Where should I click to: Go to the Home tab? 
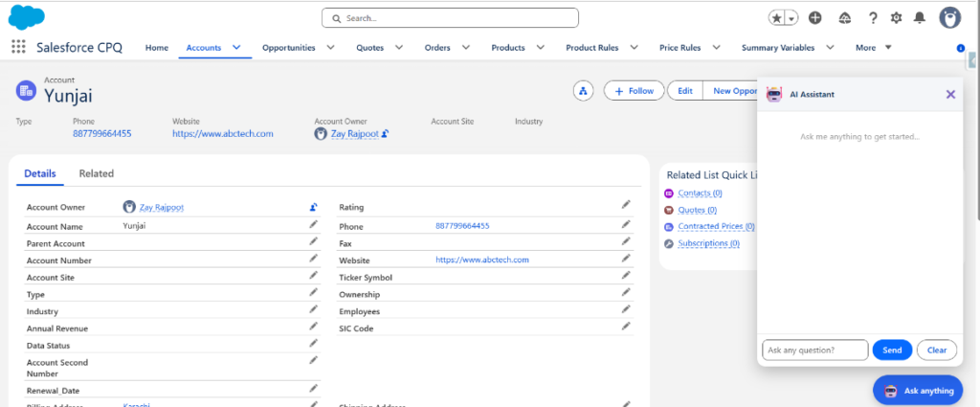[x=157, y=48]
